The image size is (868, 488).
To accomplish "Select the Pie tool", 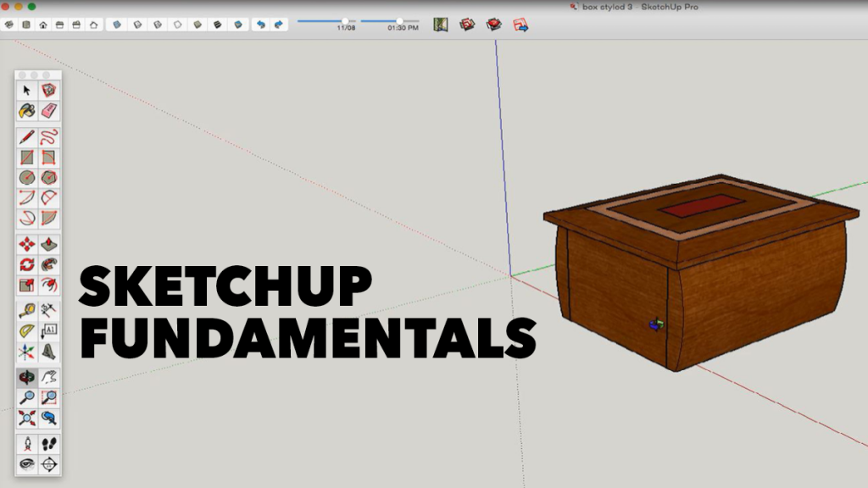I will [48, 218].
